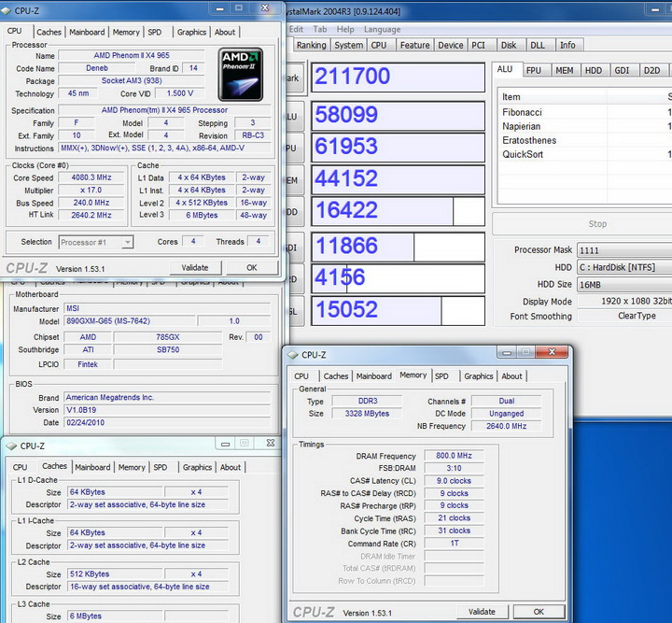Viewport: 672px width, 623px height.
Task: Open the CrystalMark Help menu
Action: click(x=345, y=29)
